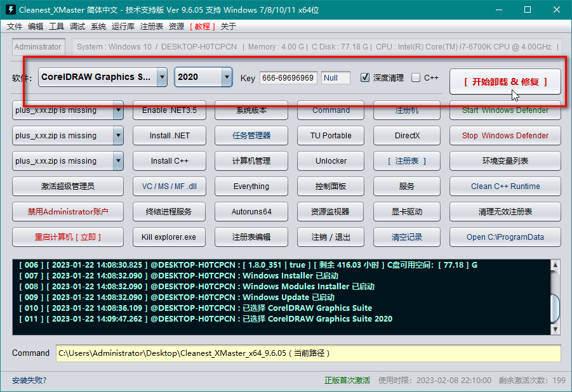Image resolution: width=572 pixels, height=392 pixels.
Task: Open the 关于 menu
Action: point(229,26)
